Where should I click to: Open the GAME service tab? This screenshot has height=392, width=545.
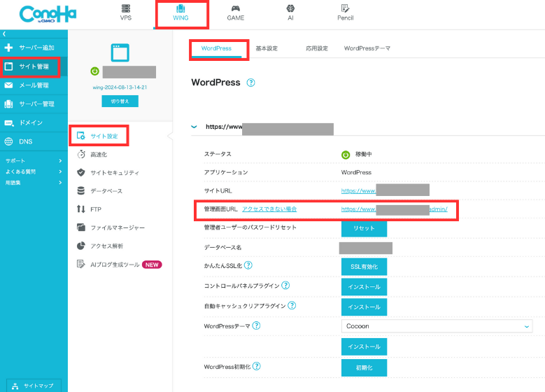[x=235, y=13]
